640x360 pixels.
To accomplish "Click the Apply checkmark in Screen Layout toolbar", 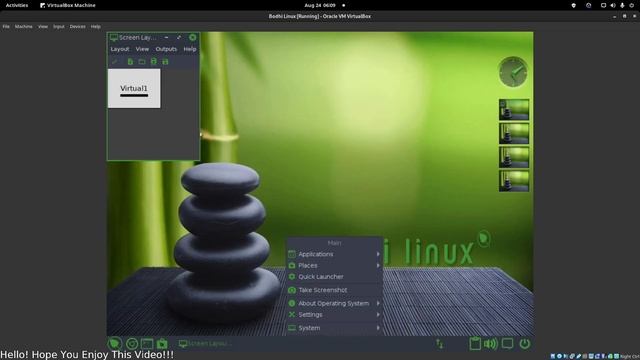I will [115, 62].
